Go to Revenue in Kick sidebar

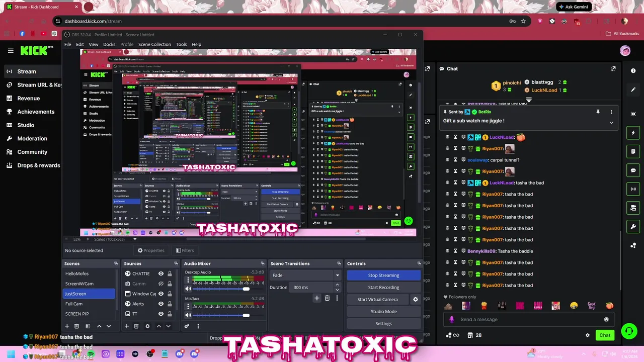[x=29, y=98]
